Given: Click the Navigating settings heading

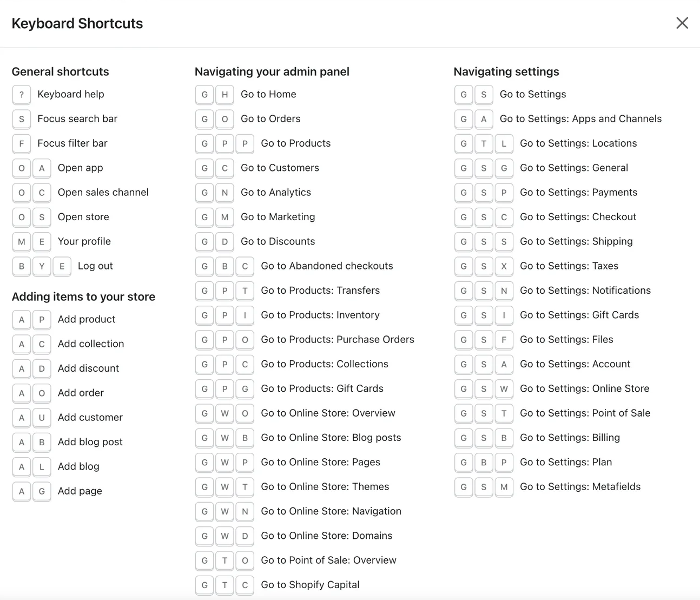Looking at the screenshot, I should 506,72.
